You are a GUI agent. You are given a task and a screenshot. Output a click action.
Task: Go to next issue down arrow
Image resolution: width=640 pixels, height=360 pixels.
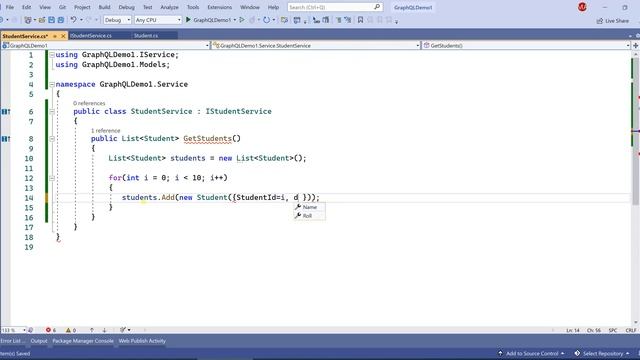104,330
